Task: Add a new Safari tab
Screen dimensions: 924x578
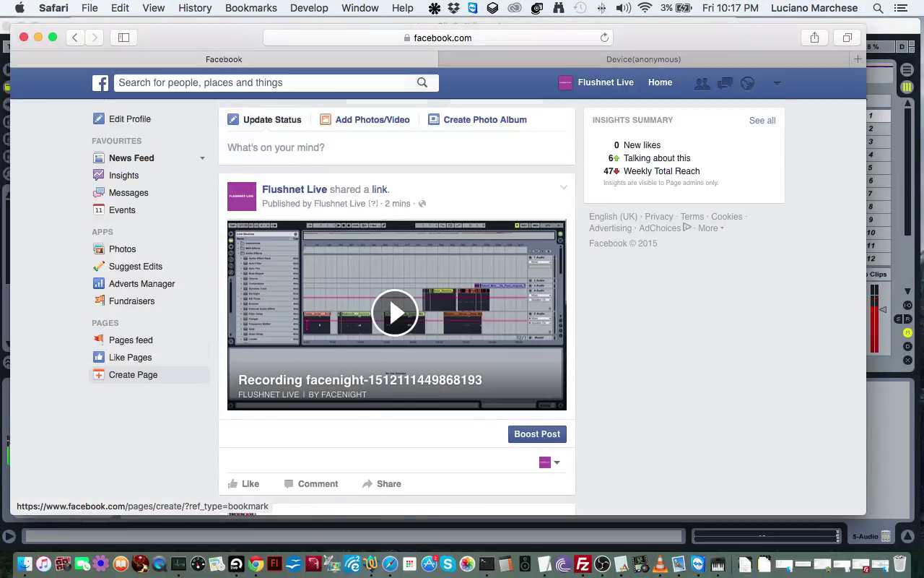Action: click(x=858, y=59)
